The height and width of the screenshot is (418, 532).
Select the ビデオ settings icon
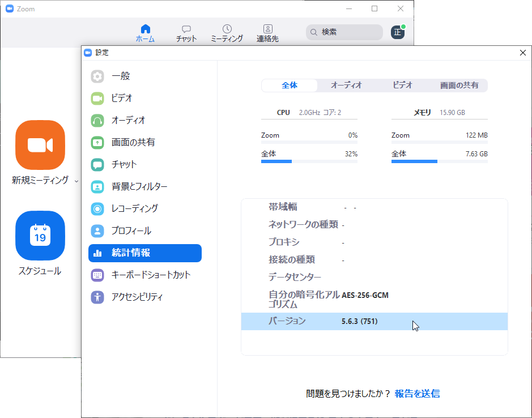[x=120, y=99]
